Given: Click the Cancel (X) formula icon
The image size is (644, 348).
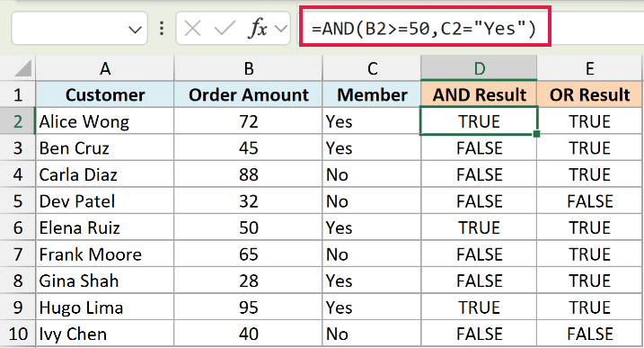Looking at the screenshot, I should click(x=192, y=29).
